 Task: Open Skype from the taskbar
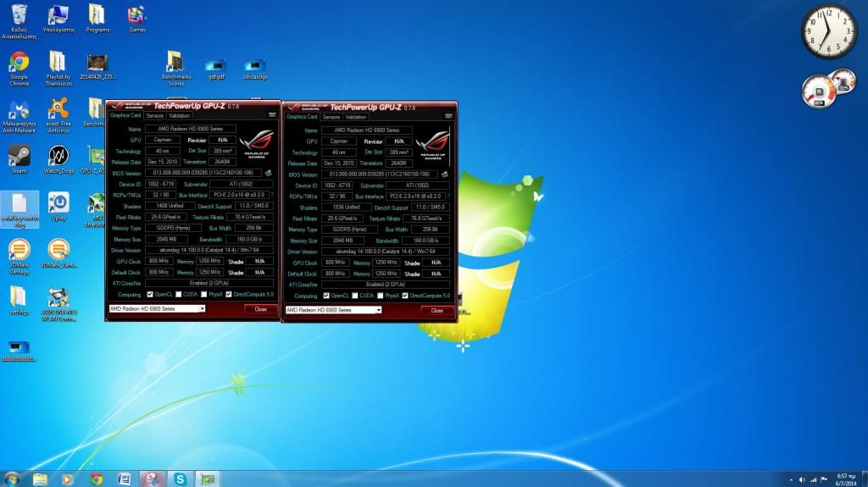180,479
